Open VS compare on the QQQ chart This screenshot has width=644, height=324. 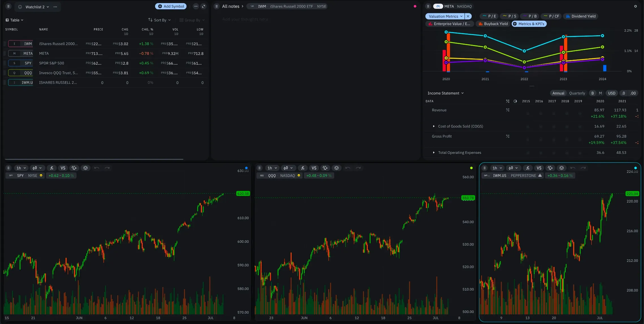[x=314, y=168]
